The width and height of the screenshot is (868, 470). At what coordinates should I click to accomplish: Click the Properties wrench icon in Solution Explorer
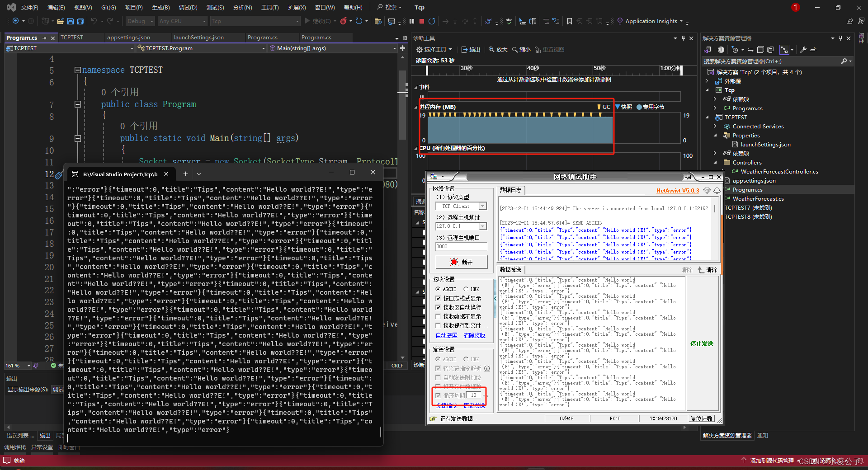pos(803,50)
